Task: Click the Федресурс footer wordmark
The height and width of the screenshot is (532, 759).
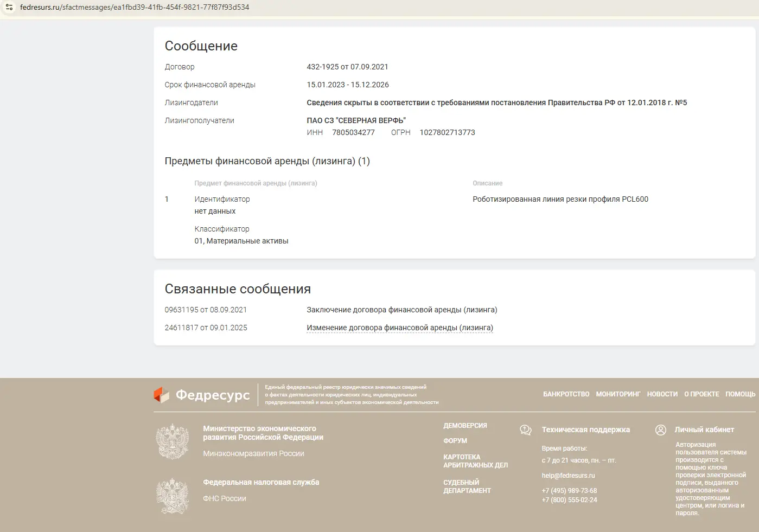Action: tap(213, 395)
